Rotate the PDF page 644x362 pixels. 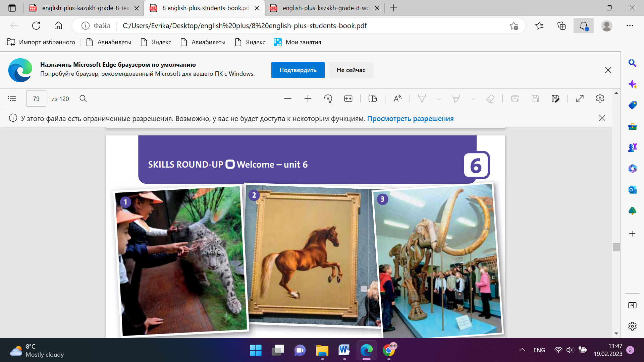(x=328, y=99)
